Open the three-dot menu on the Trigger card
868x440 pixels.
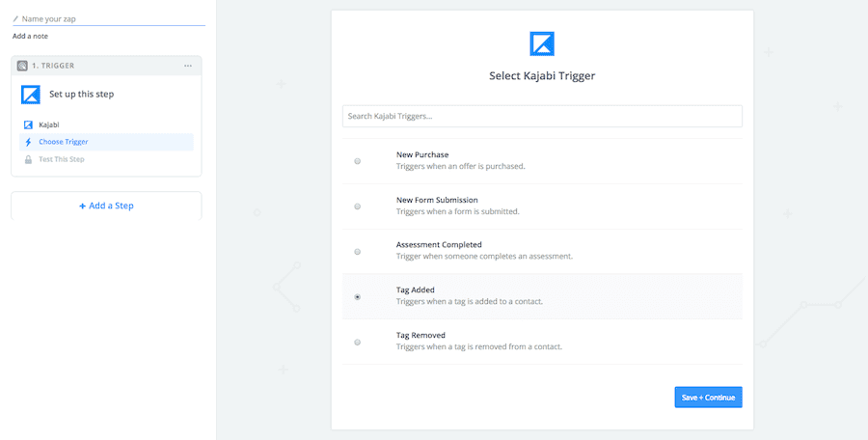click(188, 66)
